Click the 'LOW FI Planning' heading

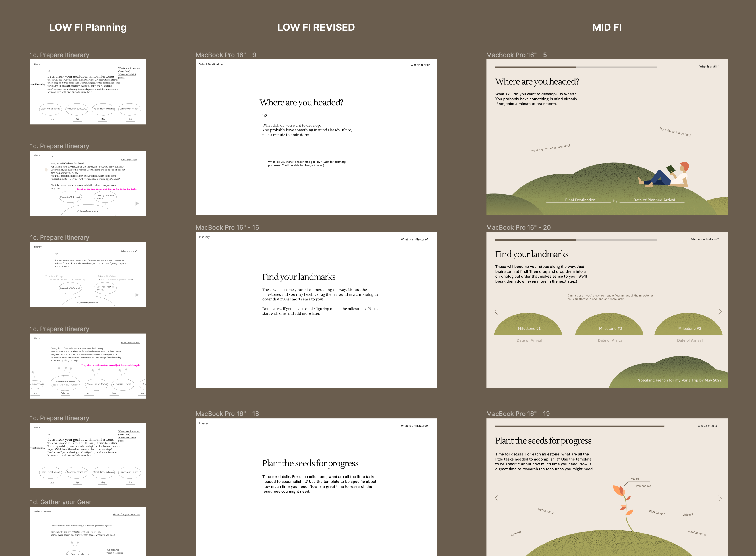[88, 27]
